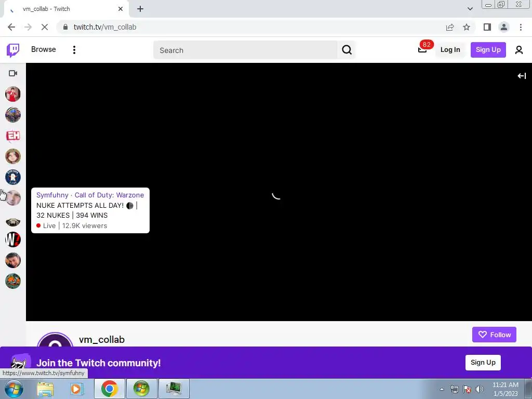Open the three-dot more menu beside Browse

[74, 50]
